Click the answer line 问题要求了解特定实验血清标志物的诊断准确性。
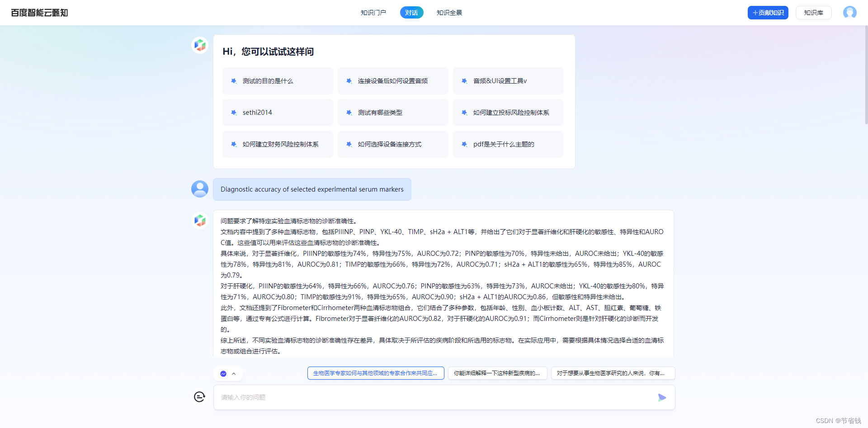868x428 pixels. pos(290,221)
